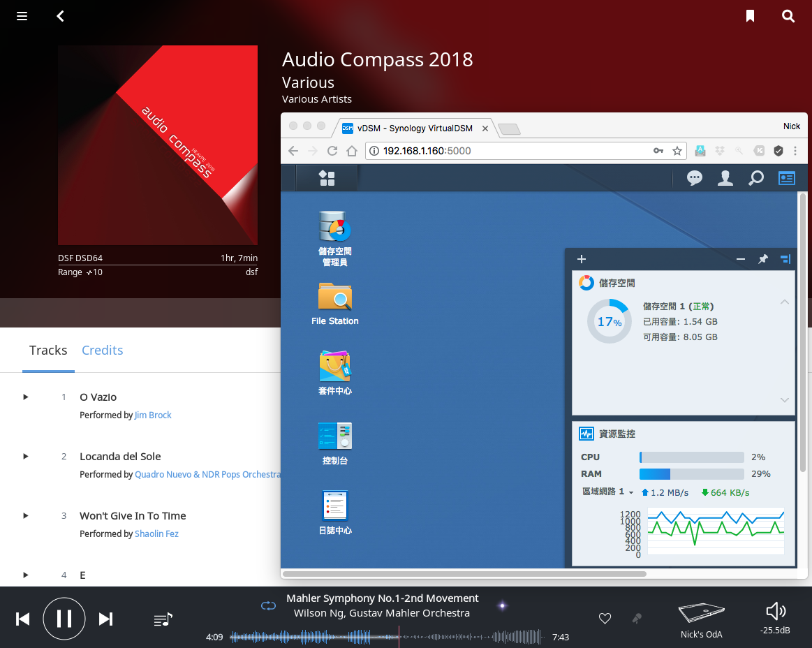Collapse storage widget with up chevron
Image resolution: width=812 pixels, height=648 pixels.
pos(785,302)
